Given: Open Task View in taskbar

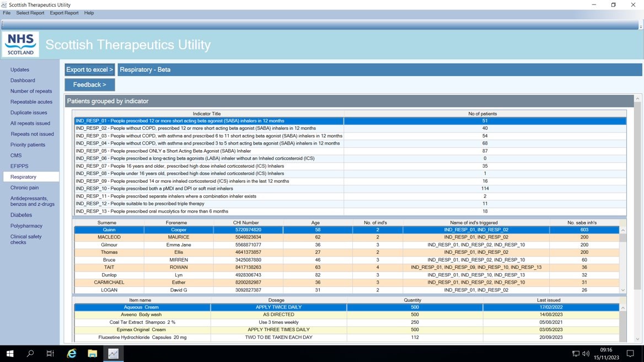Looking at the screenshot, I should (x=50, y=353).
